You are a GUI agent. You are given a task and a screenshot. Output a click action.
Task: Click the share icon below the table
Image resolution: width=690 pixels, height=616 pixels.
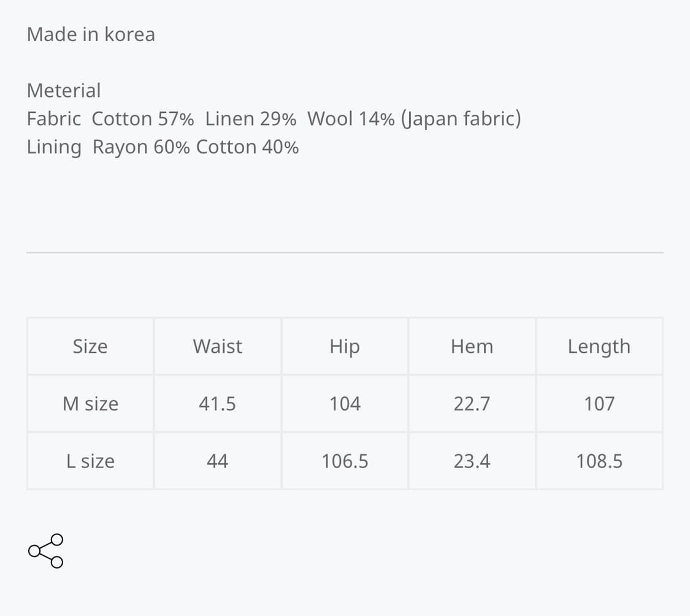point(46,550)
